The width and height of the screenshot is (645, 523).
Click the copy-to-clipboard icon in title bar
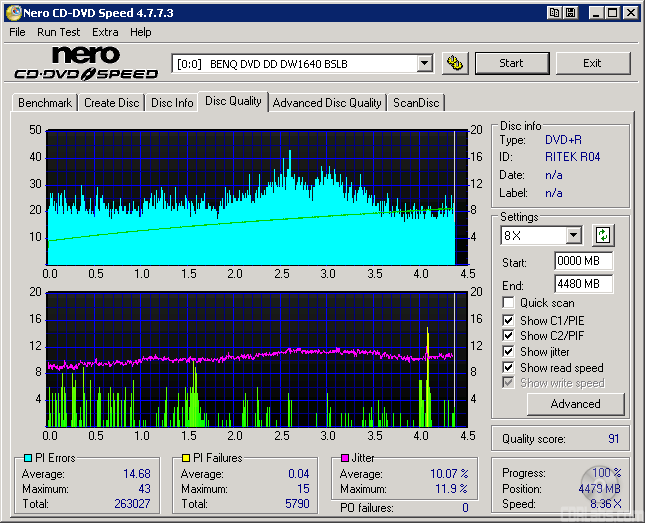553,13
